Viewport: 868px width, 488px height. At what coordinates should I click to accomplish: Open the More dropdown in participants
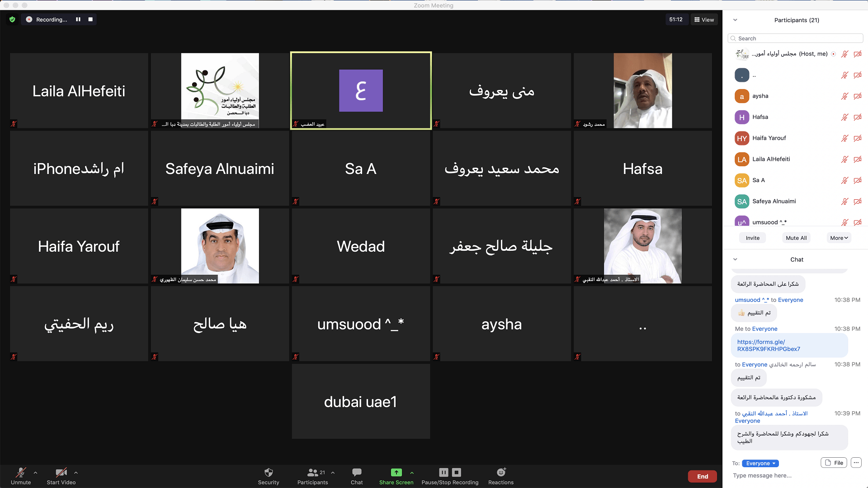tap(839, 238)
